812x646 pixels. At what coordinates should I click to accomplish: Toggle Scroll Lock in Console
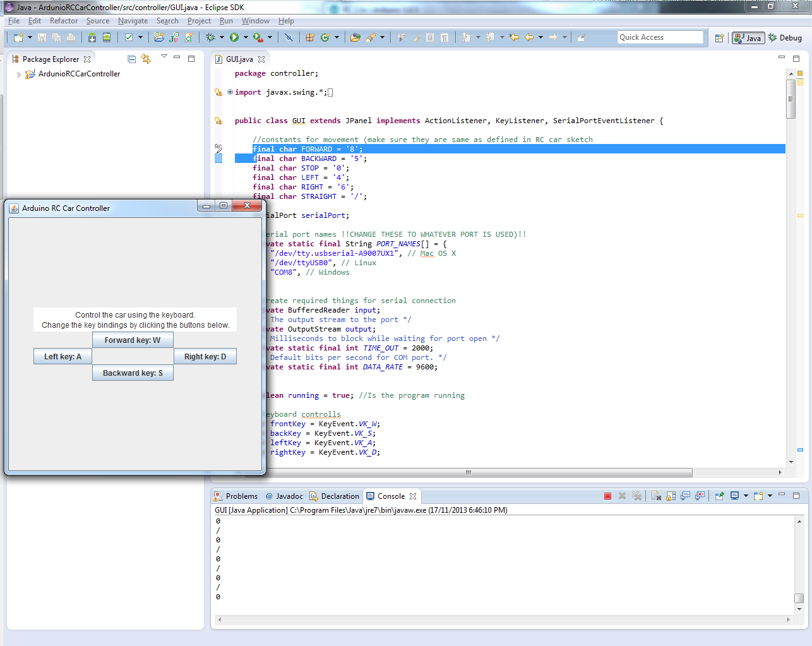click(671, 496)
